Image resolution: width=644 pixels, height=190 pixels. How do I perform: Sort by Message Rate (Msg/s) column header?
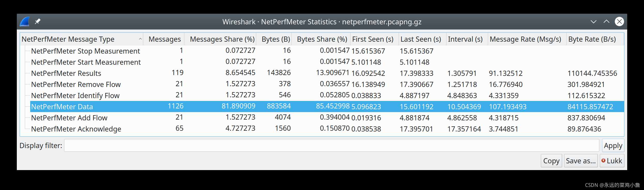coord(527,39)
